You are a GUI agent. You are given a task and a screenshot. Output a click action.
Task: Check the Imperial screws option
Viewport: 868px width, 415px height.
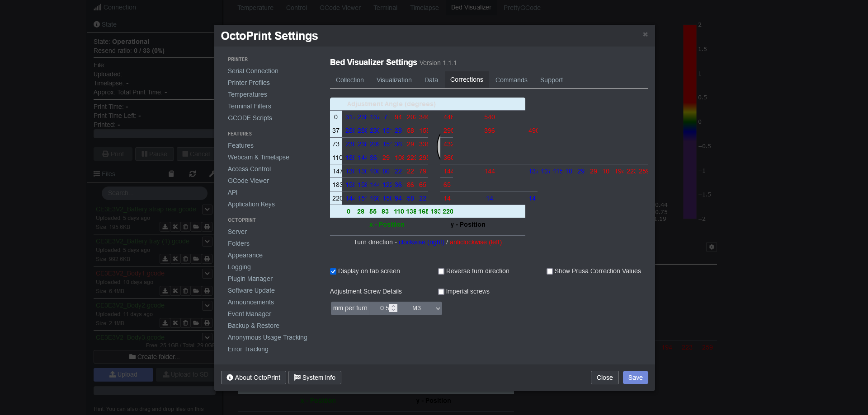tap(441, 292)
